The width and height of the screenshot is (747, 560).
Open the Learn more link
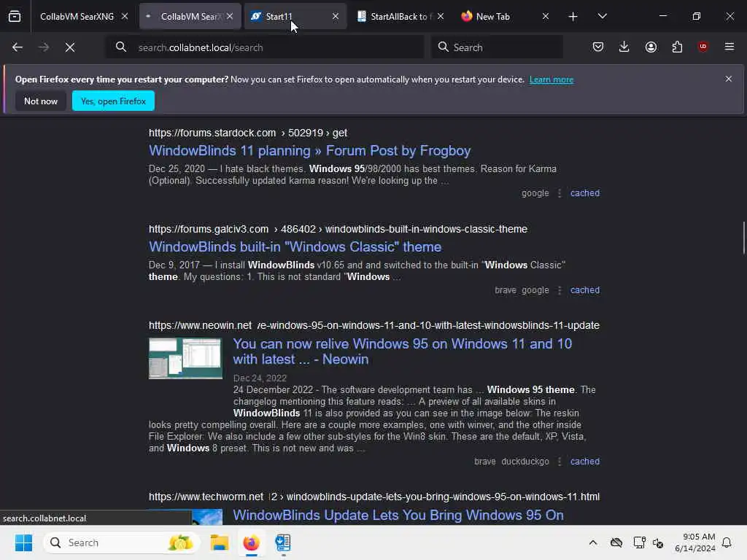[x=551, y=79]
